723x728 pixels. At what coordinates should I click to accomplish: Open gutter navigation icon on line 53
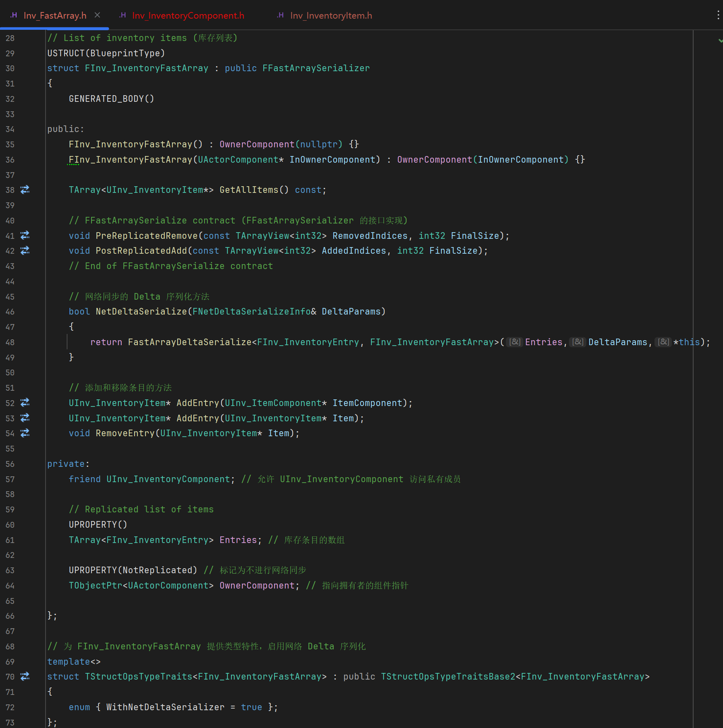(25, 418)
